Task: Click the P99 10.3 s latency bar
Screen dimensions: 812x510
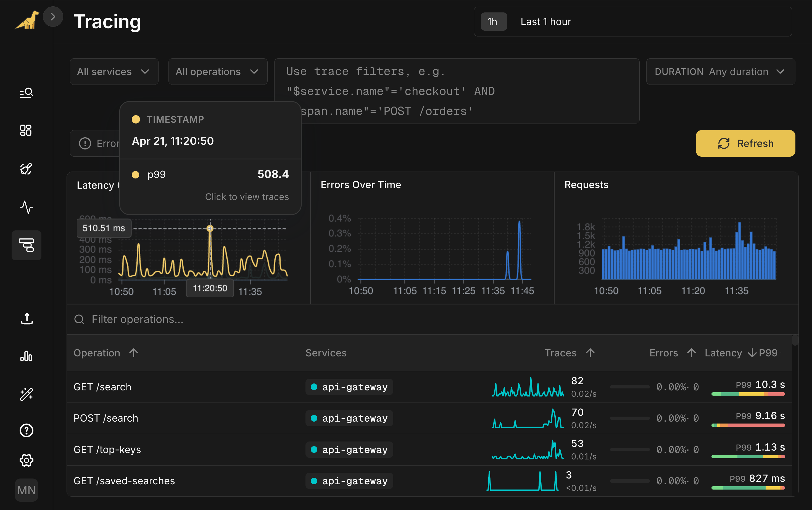Action: tap(748, 394)
